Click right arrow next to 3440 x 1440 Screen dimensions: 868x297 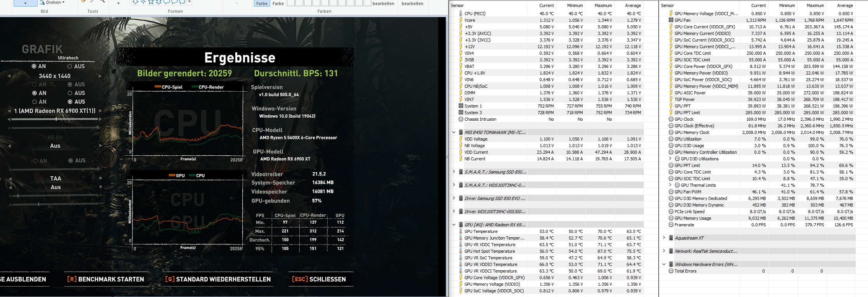(100, 76)
